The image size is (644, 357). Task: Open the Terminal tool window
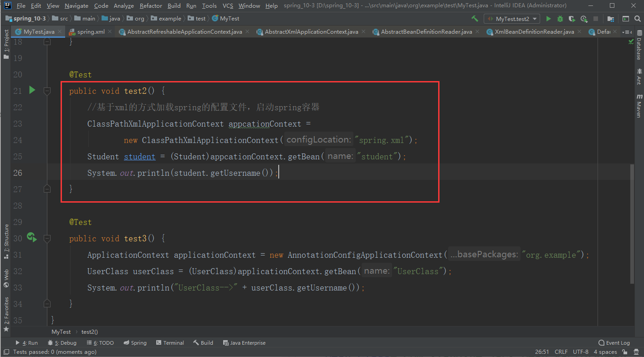[170, 343]
